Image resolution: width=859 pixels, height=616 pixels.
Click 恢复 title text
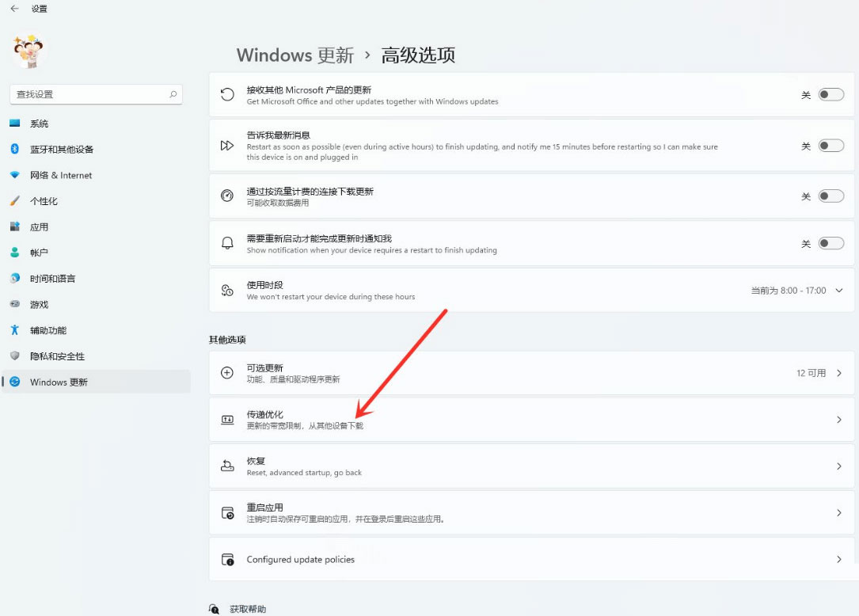coord(256,461)
